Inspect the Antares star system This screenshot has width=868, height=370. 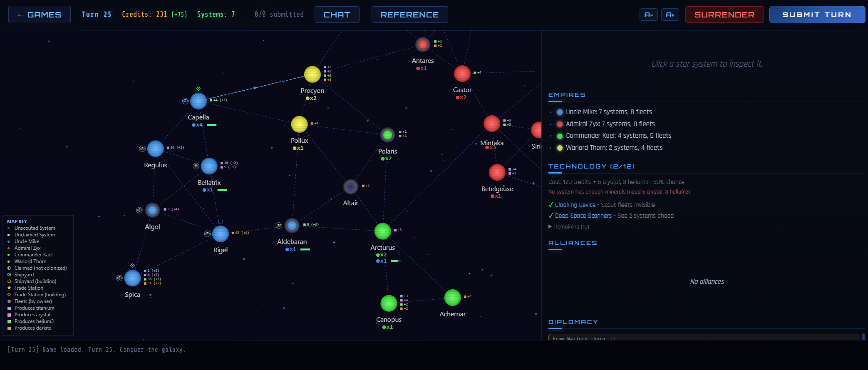pyautogui.click(x=423, y=44)
